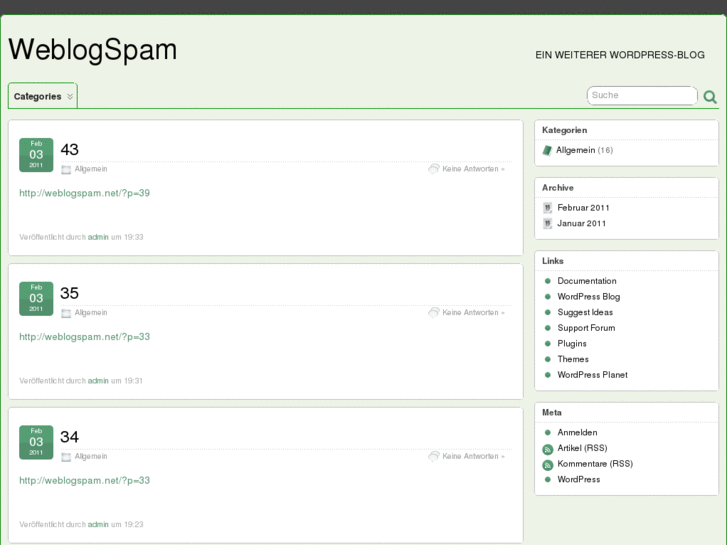Open the WordPress Planet link
Screen dimensions: 727x545
coord(593,375)
